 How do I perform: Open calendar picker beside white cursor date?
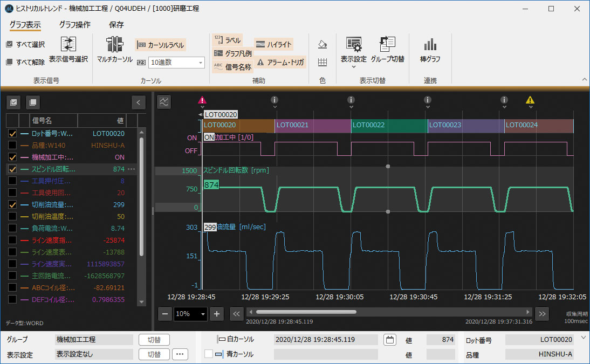click(x=389, y=340)
